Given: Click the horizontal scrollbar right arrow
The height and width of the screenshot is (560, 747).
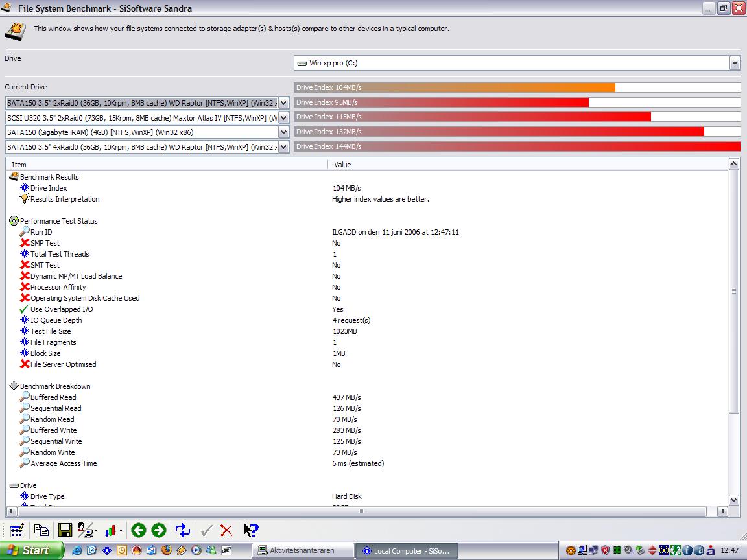Looking at the screenshot, I should [x=723, y=511].
